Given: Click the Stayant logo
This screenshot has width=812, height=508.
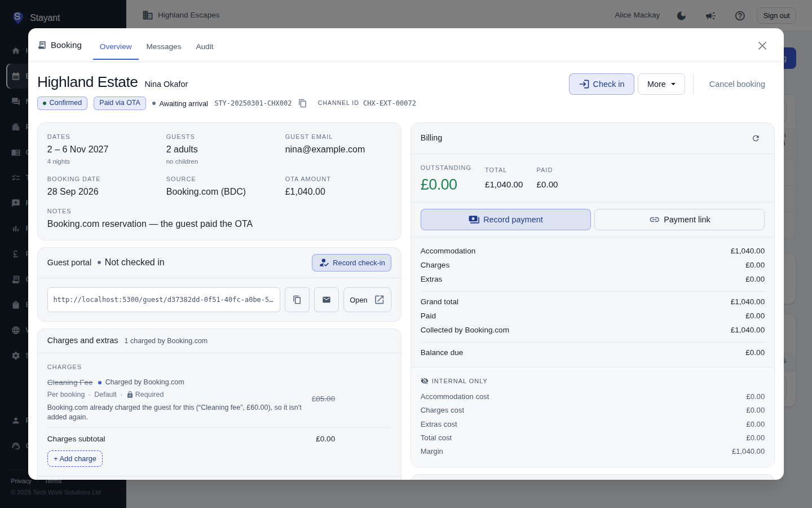Looking at the screenshot, I should (x=17, y=17).
